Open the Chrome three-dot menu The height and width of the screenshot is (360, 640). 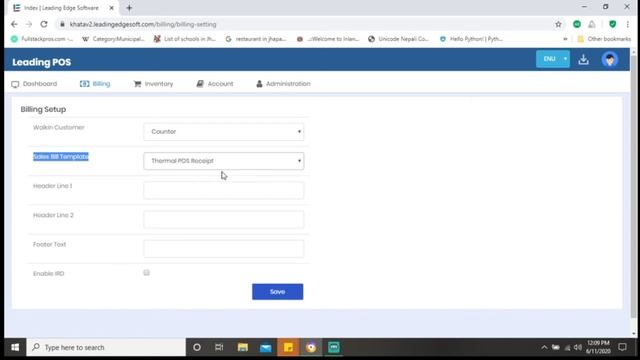(628, 24)
